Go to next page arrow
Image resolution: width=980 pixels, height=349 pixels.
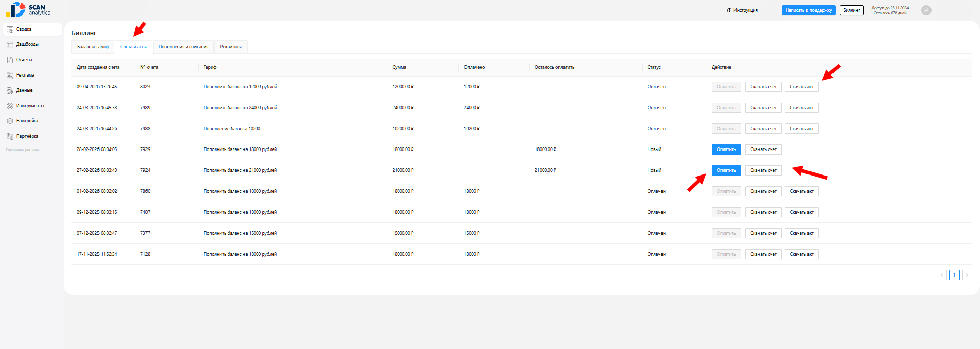(x=967, y=275)
